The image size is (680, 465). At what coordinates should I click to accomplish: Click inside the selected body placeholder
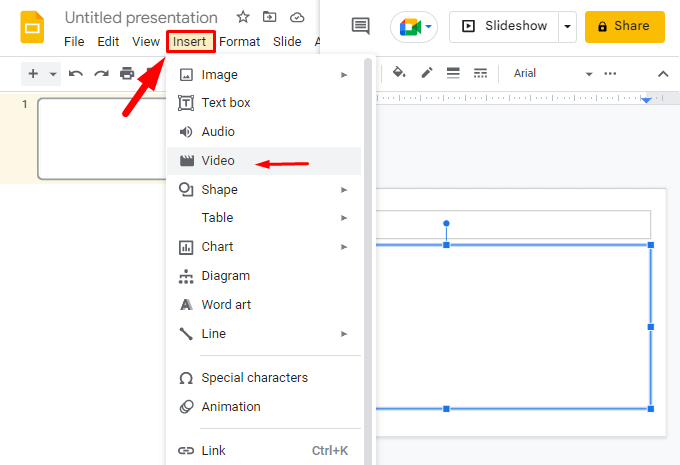(513, 327)
